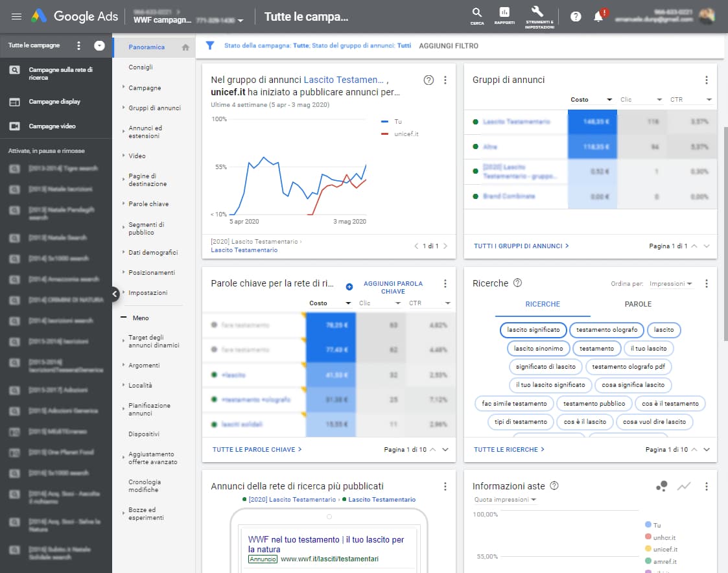This screenshot has height=573, width=728.
Task: Open the Cerca search tool
Action: (477, 16)
